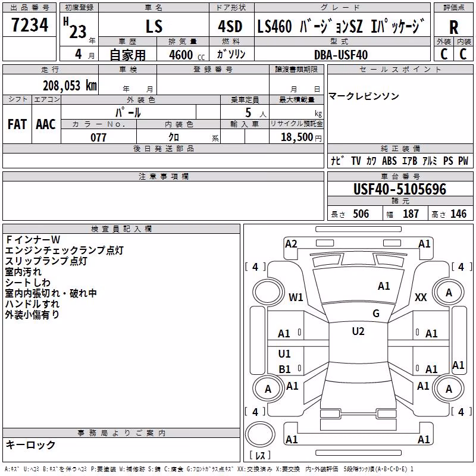Click the TV equipment entry
Viewport: 476px width, 476px height.
click(x=356, y=161)
